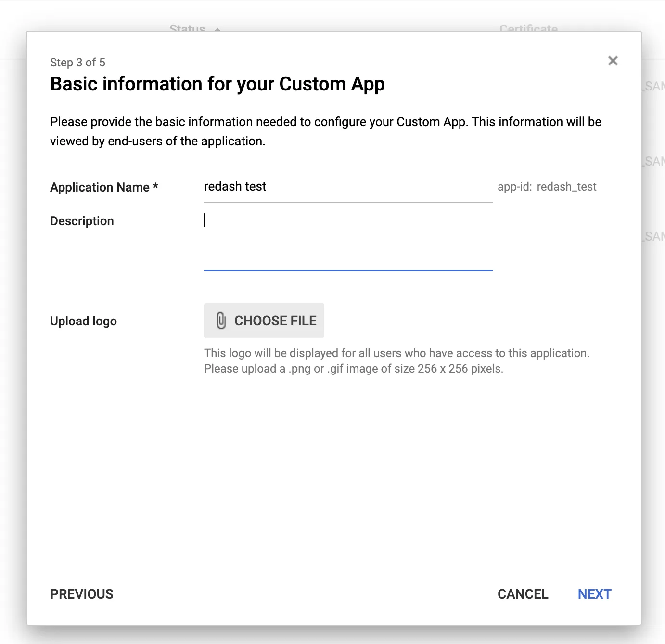Click the app-id redash_test text
665x644 pixels.
pos(547,187)
